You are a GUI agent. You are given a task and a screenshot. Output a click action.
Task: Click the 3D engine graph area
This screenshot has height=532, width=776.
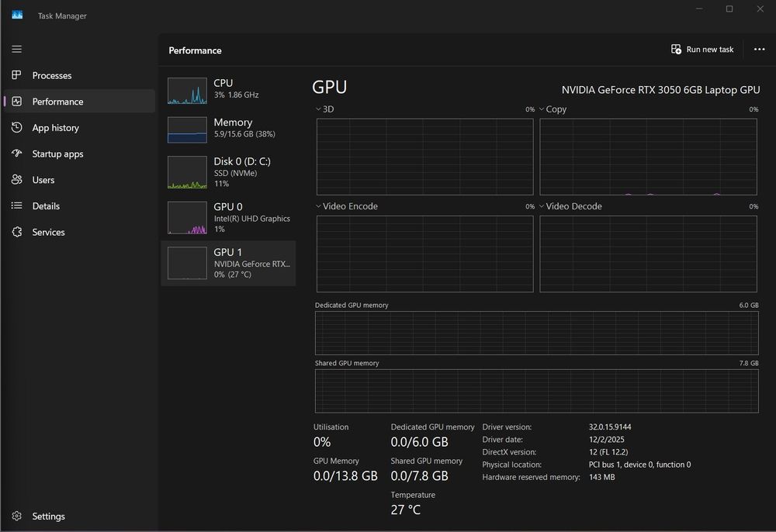[425, 157]
